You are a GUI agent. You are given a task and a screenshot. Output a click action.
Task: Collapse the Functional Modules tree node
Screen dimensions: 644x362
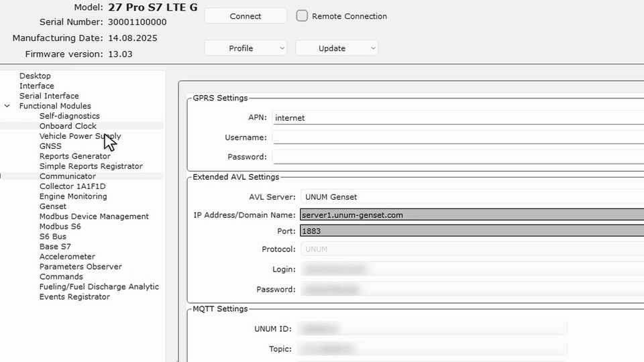(7, 106)
